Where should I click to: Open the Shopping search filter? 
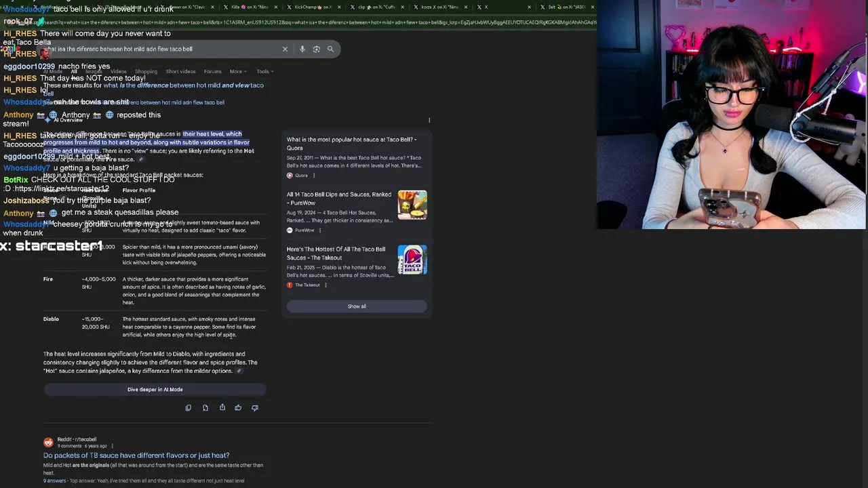click(146, 71)
